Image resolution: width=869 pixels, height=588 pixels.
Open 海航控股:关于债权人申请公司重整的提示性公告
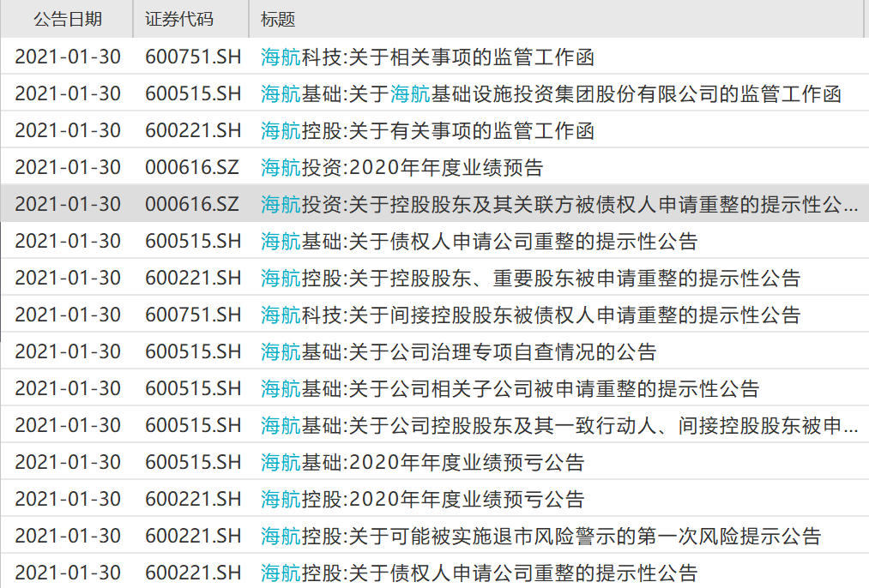479,573
